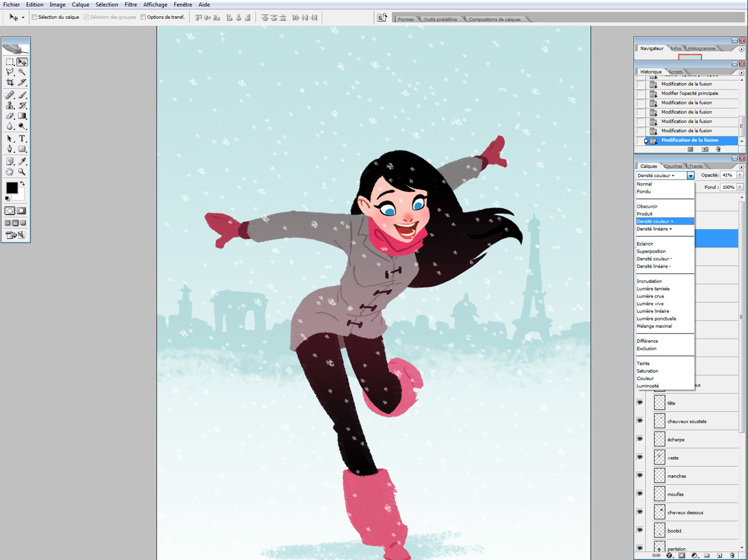Toggle the Options de transf. checkbox
748x560 pixels.
coord(143,17)
